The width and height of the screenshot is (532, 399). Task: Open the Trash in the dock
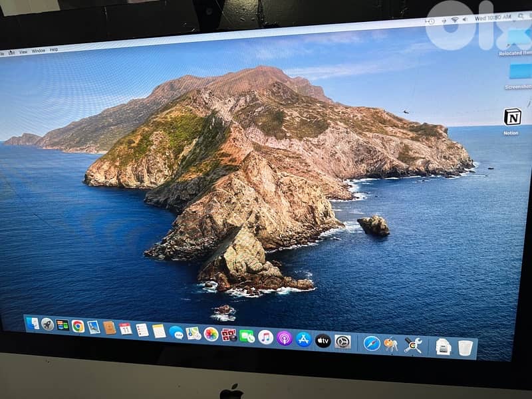point(465,348)
